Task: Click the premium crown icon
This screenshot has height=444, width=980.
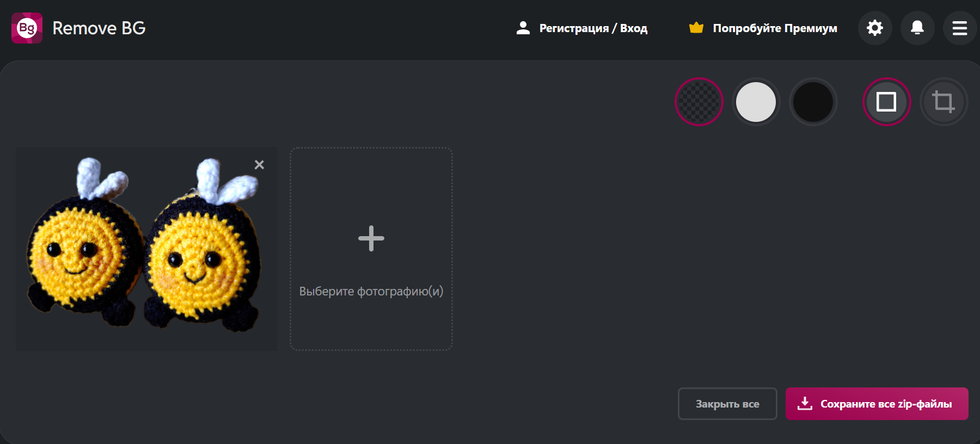Action: (x=696, y=28)
